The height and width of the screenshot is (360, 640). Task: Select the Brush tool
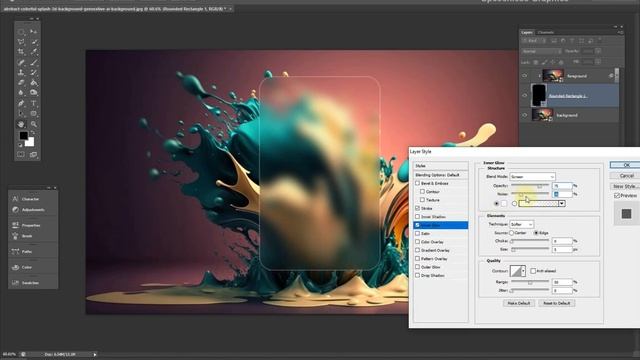tap(34, 62)
